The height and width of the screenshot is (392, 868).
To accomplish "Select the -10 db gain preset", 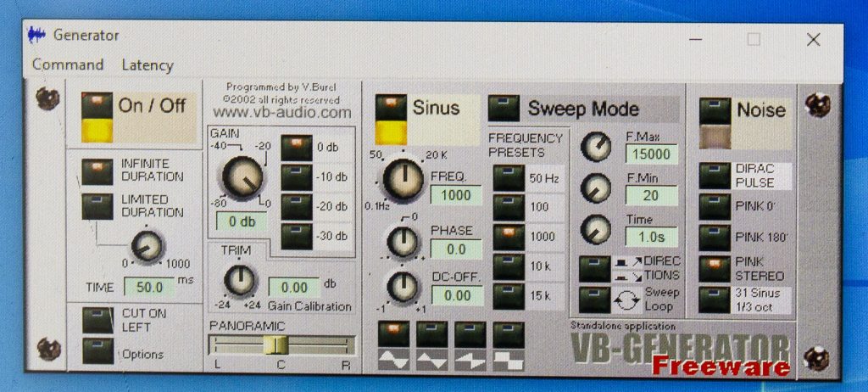I will (x=296, y=176).
